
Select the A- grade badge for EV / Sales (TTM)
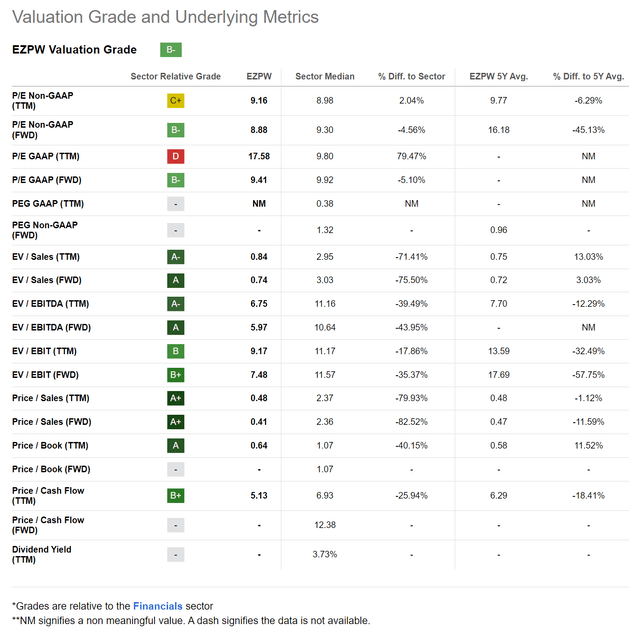tap(176, 257)
